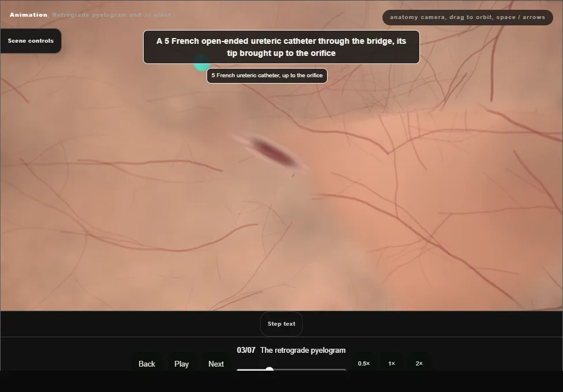Click the timeline progress slider handle
Image resolution: width=563 pixels, height=392 pixels.
tap(269, 369)
